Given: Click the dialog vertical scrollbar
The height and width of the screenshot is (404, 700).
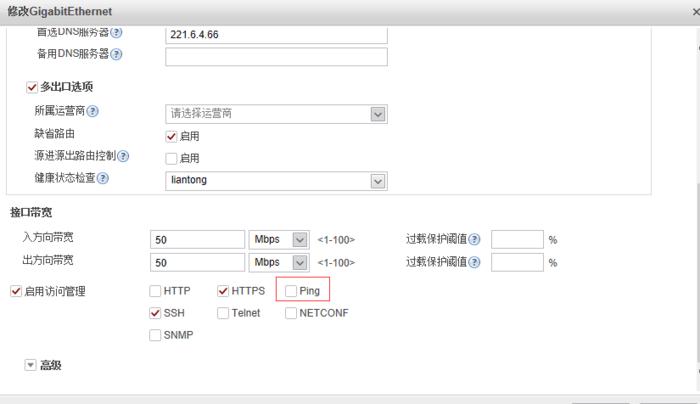Looking at the screenshot, I should click(697, 272).
